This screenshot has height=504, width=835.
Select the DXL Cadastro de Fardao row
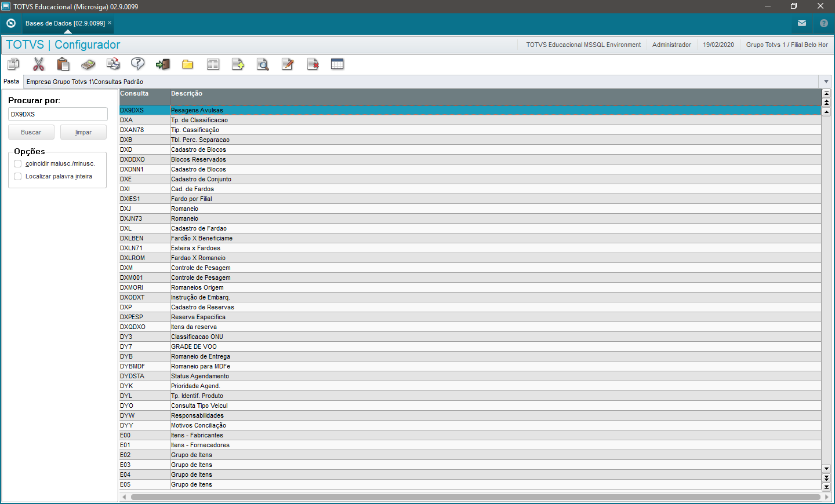(x=470, y=228)
